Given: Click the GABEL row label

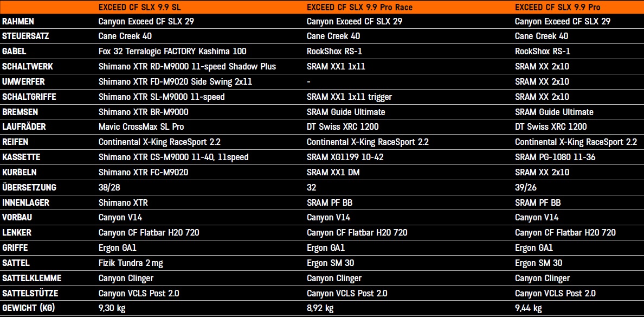Looking at the screenshot, I should (15, 52).
